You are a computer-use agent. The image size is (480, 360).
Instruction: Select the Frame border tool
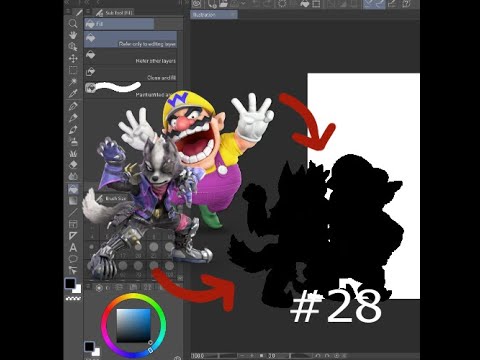tap(73, 224)
